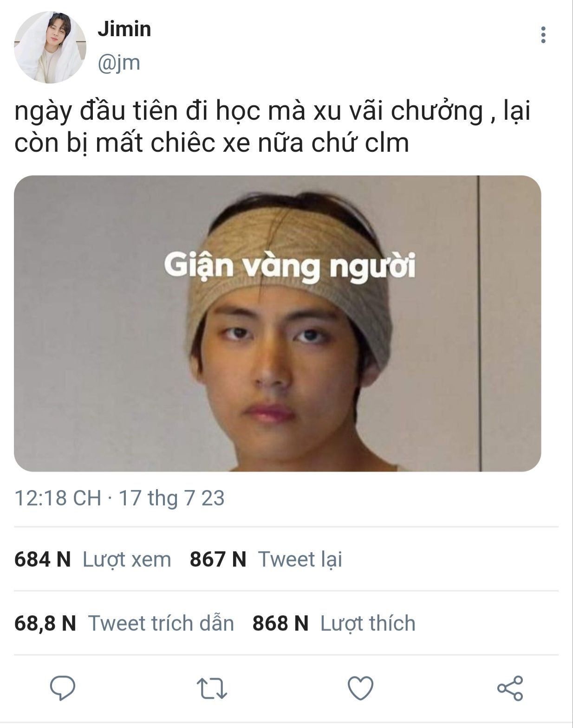Screen dimensions: 573x728
Task: Open the 684 N Lượt xem stats
Action: (x=92, y=559)
